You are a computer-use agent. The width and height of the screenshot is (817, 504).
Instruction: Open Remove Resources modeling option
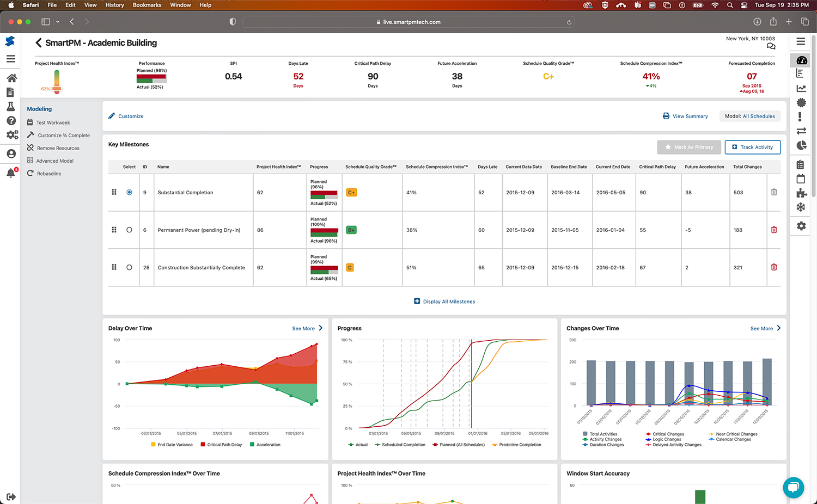53,148
